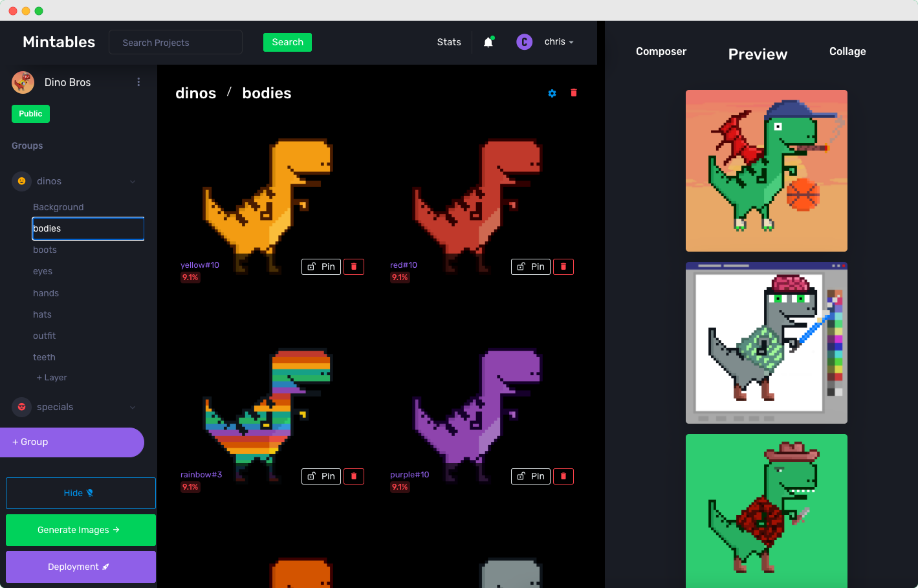Switch to the Composer tab
This screenshot has width=918, height=588.
coord(661,52)
